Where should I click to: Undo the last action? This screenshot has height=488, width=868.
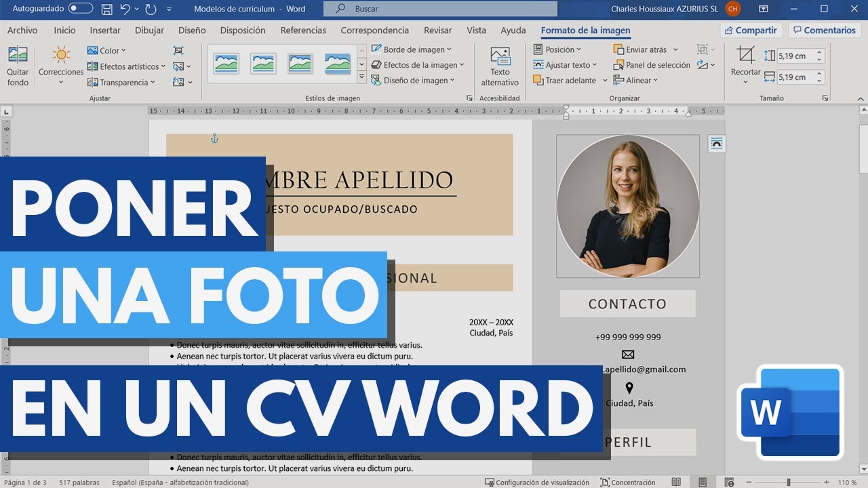point(125,9)
